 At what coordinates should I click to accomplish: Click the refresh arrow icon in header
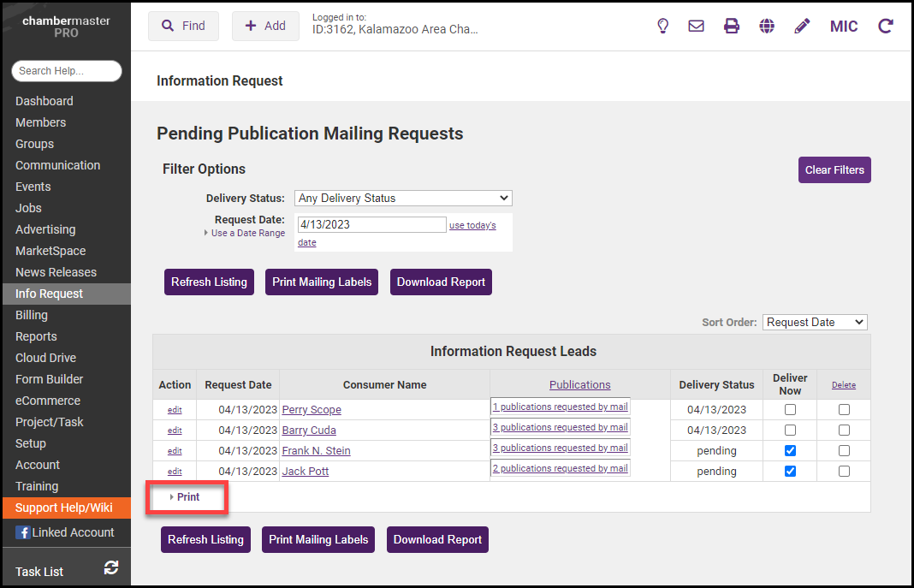coord(886,26)
